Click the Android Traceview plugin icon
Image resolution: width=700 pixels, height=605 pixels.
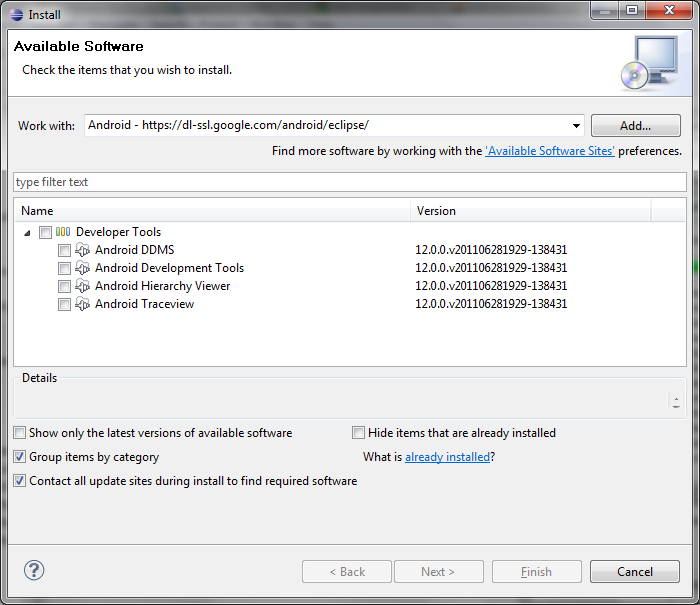pyautogui.click(x=83, y=304)
